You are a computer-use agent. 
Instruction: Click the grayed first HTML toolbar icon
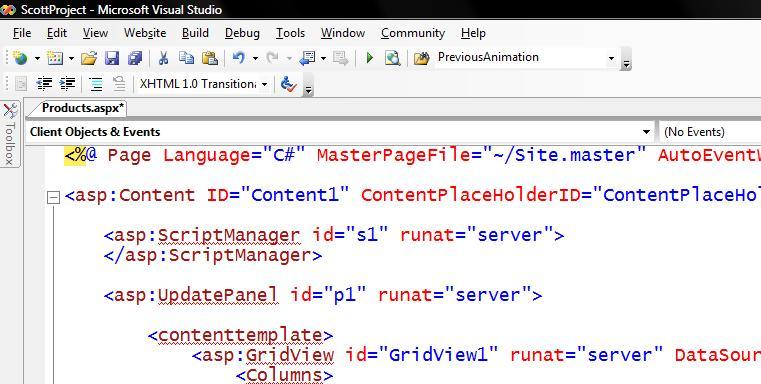(21, 84)
